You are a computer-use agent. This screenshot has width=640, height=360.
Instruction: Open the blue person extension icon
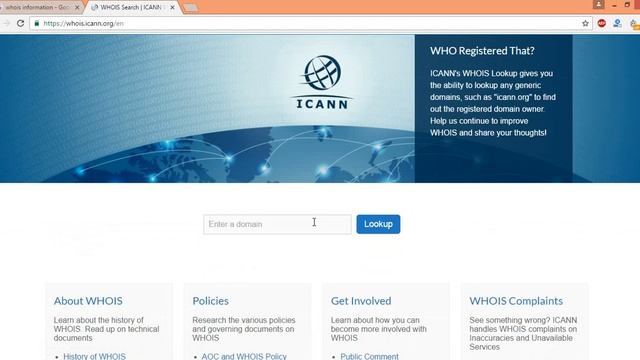[617, 23]
